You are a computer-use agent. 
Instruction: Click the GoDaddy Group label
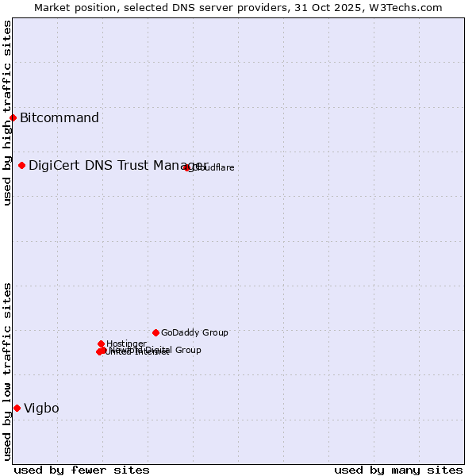[x=194, y=333]
